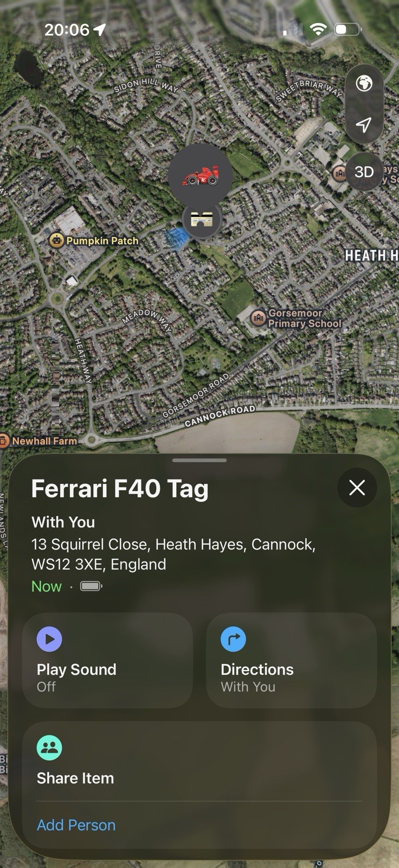Tap the location arrow tracking button
399x868 pixels.
coord(364,124)
